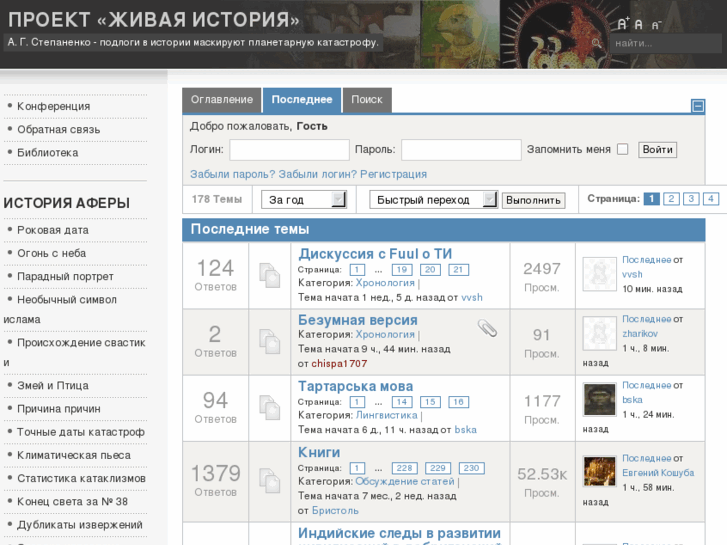This screenshot has width=727, height=545.
Task: Click the Регистрация link
Action: [x=393, y=174]
